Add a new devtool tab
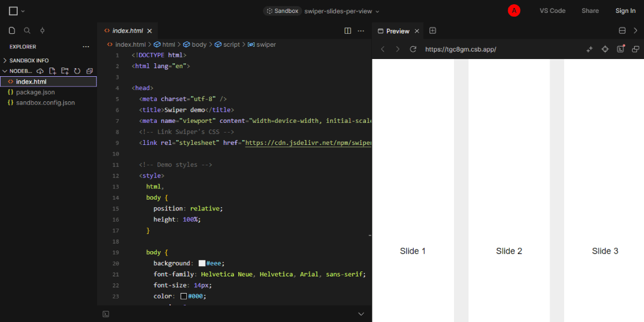The height and width of the screenshot is (322, 644). coord(433,31)
